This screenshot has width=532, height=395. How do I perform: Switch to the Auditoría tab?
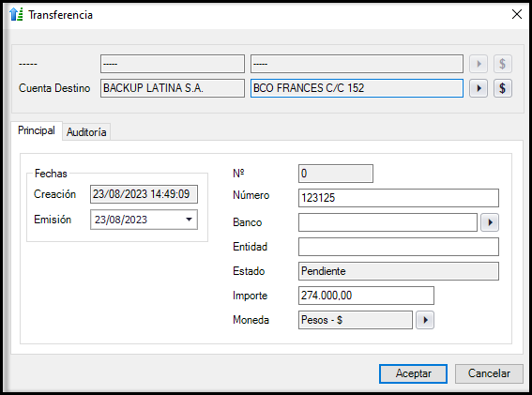86,132
